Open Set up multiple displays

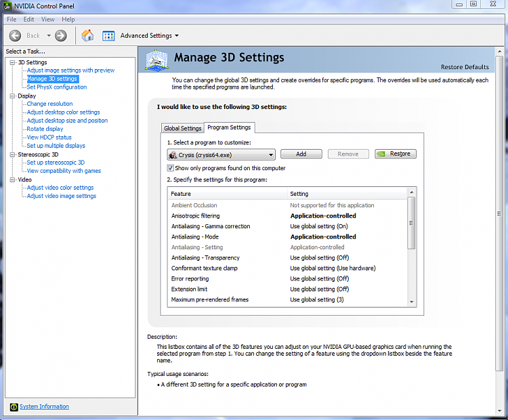(x=56, y=146)
